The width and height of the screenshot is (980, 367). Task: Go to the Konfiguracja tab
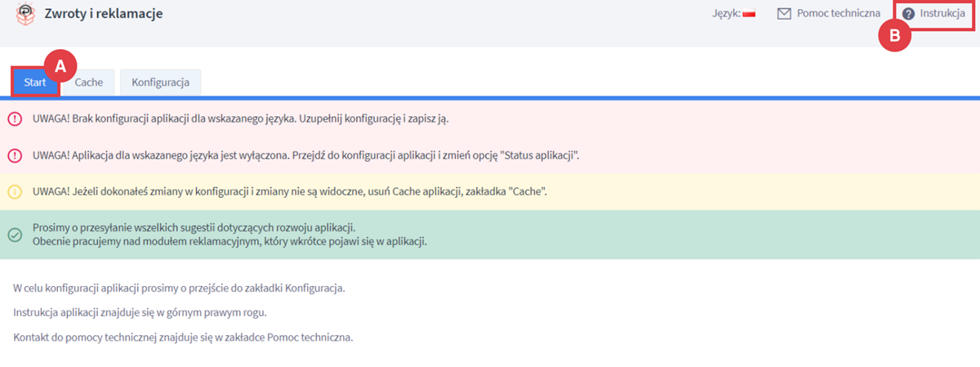pyautogui.click(x=160, y=83)
